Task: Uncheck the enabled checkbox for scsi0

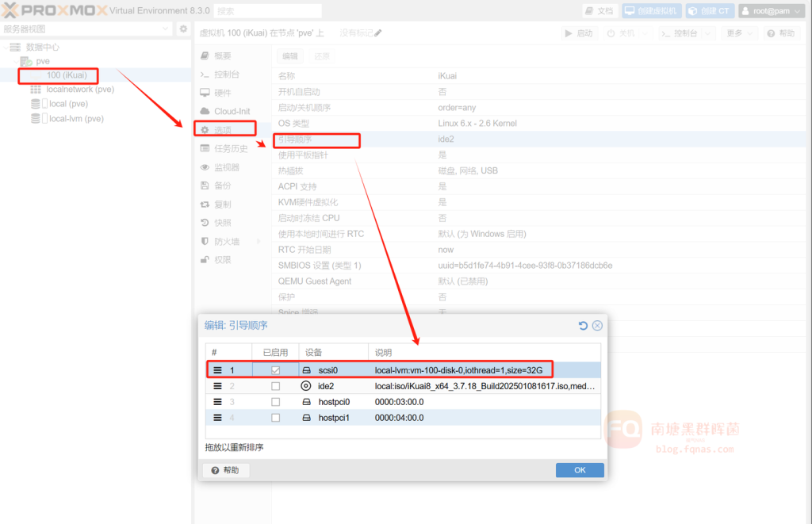Action: [x=275, y=370]
